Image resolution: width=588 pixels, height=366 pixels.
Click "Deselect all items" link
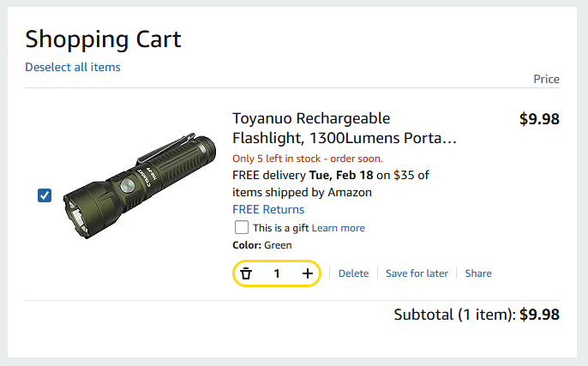coord(73,67)
